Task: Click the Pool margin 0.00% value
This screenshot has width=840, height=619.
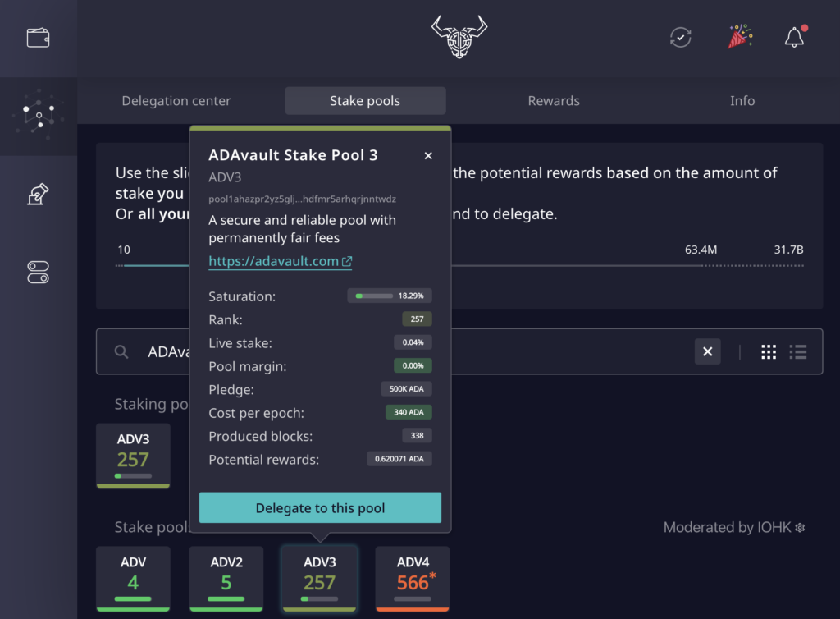Action: click(413, 365)
